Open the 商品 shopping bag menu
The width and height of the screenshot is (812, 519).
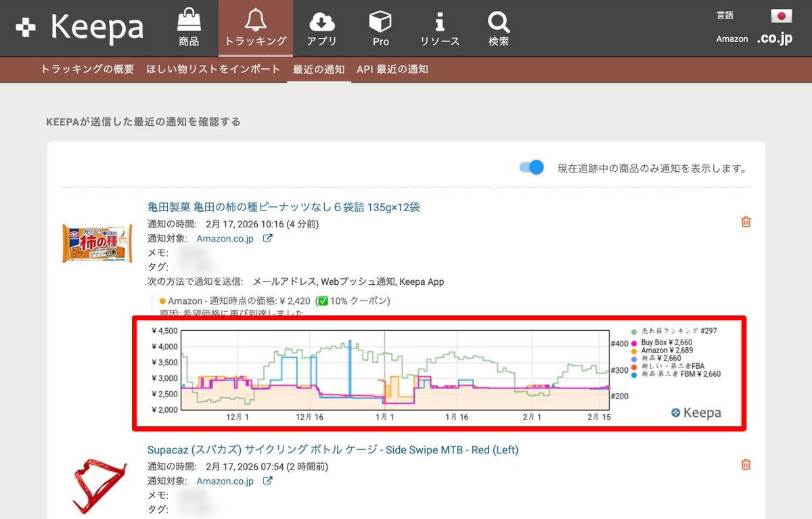[189, 28]
